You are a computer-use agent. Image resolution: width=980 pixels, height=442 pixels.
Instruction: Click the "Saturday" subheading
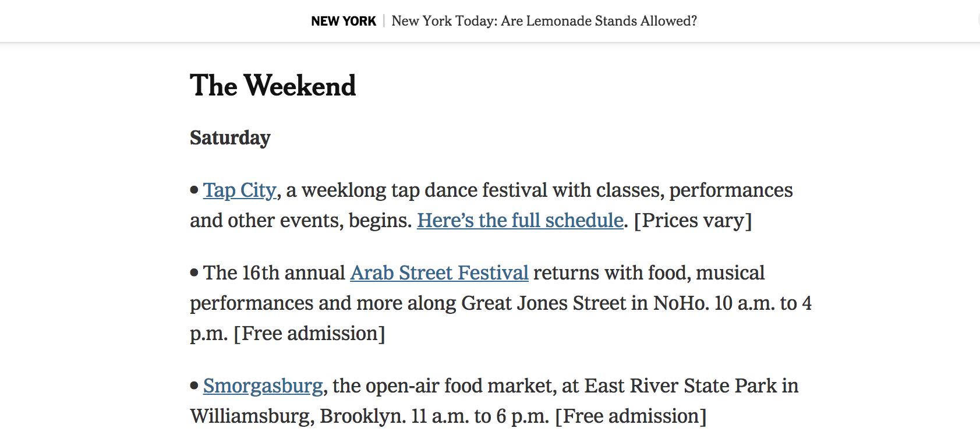[x=230, y=138]
